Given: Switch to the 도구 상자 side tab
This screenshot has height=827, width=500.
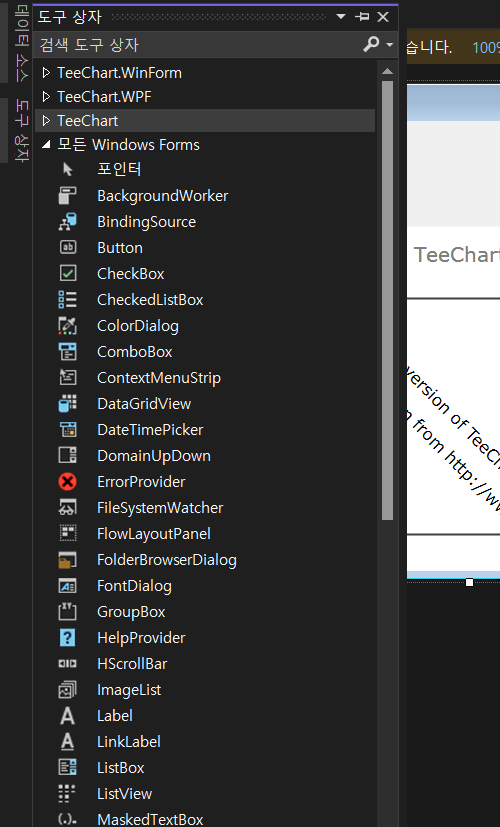Looking at the screenshot, I should [20, 130].
